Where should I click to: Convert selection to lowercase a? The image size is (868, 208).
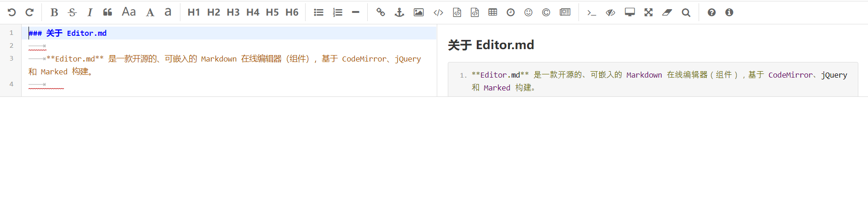tap(168, 12)
